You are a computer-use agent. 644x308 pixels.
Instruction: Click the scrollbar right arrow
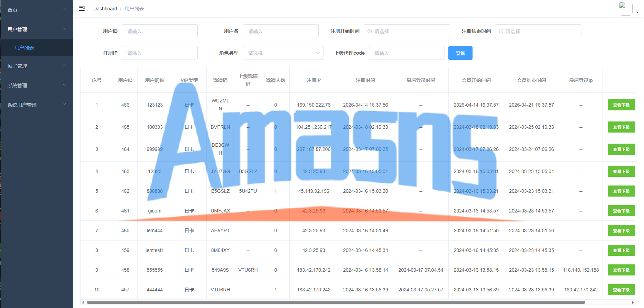click(633, 302)
